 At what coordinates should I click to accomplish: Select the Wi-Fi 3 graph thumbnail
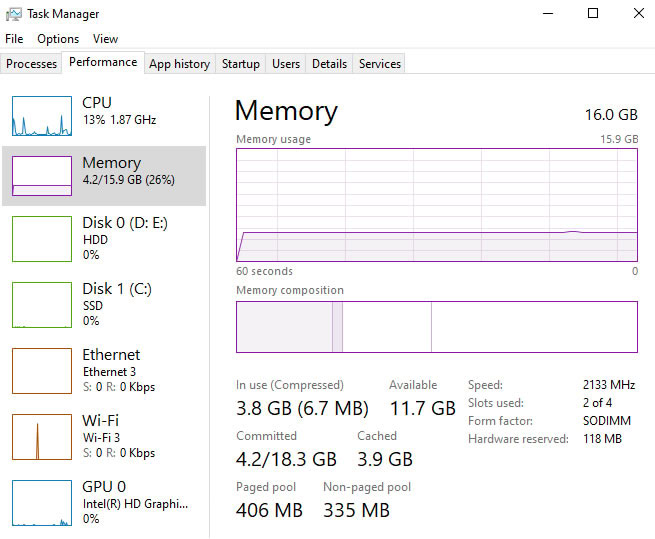click(x=42, y=437)
